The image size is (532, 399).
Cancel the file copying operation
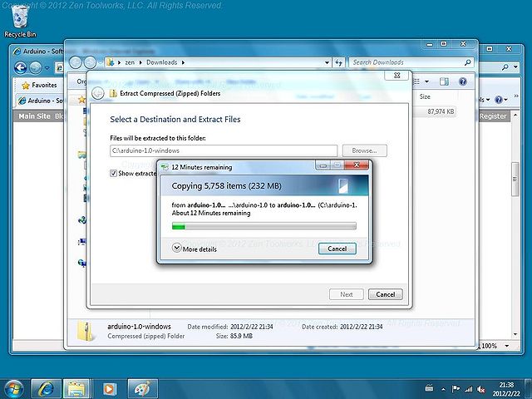(x=337, y=249)
